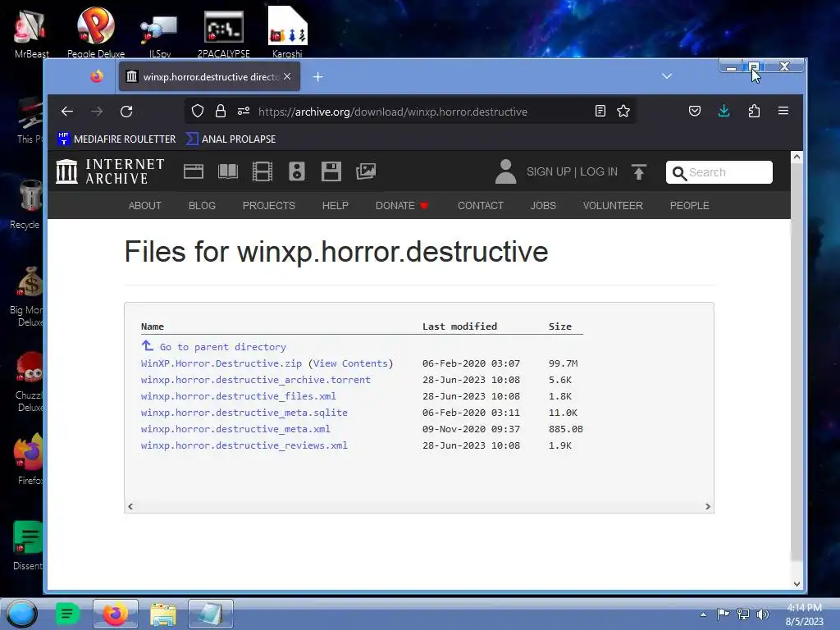Open the Images icon
840x630 pixels.
pos(366,171)
